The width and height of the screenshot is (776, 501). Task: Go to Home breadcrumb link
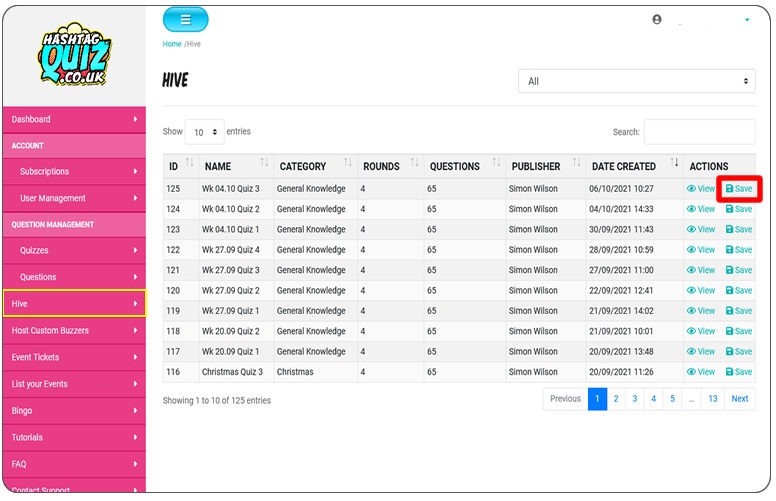172,44
